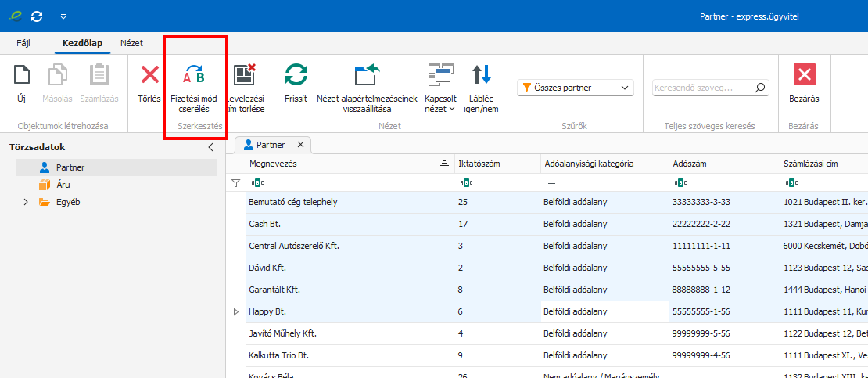The width and height of the screenshot is (868, 378).
Task: Open the Kapcsolt nézet dropdown
Action: (440, 88)
